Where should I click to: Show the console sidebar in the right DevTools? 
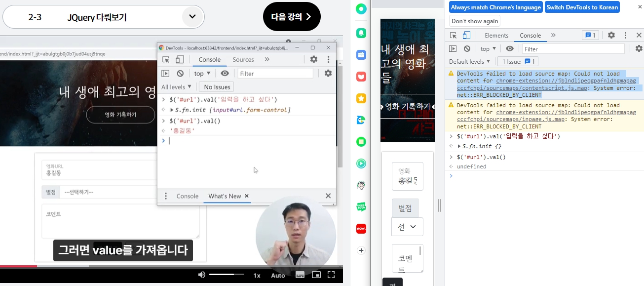pyautogui.click(x=453, y=48)
